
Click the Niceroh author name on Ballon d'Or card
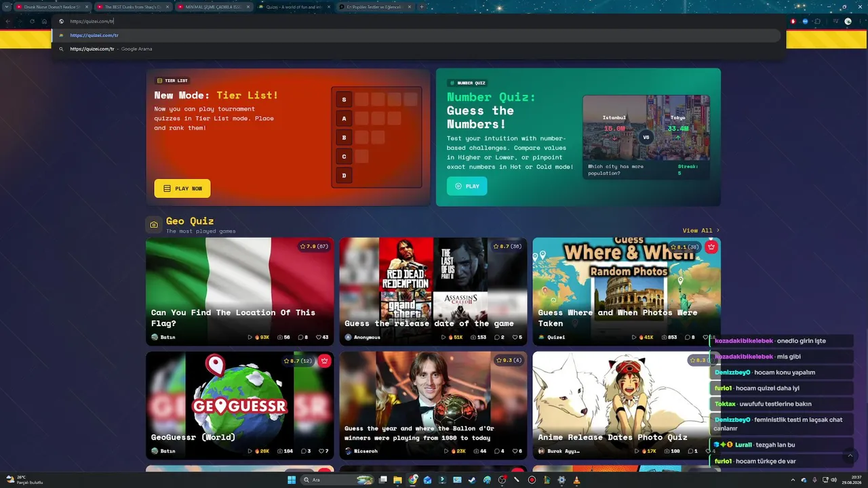(367, 451)
